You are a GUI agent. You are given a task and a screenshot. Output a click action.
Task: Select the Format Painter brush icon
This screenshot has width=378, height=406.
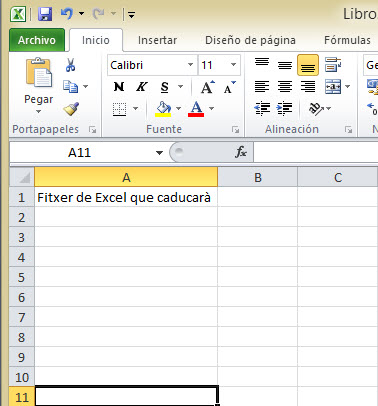71,109
